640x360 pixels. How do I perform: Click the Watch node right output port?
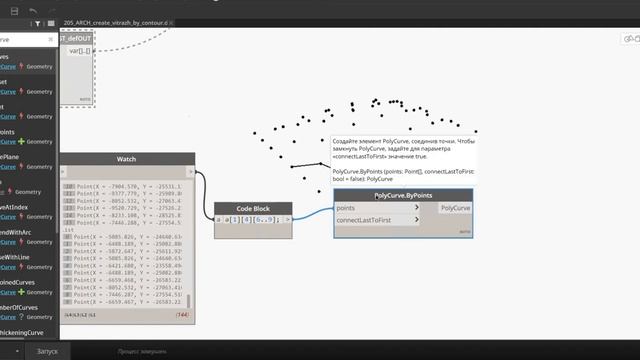tap(191, 172)
